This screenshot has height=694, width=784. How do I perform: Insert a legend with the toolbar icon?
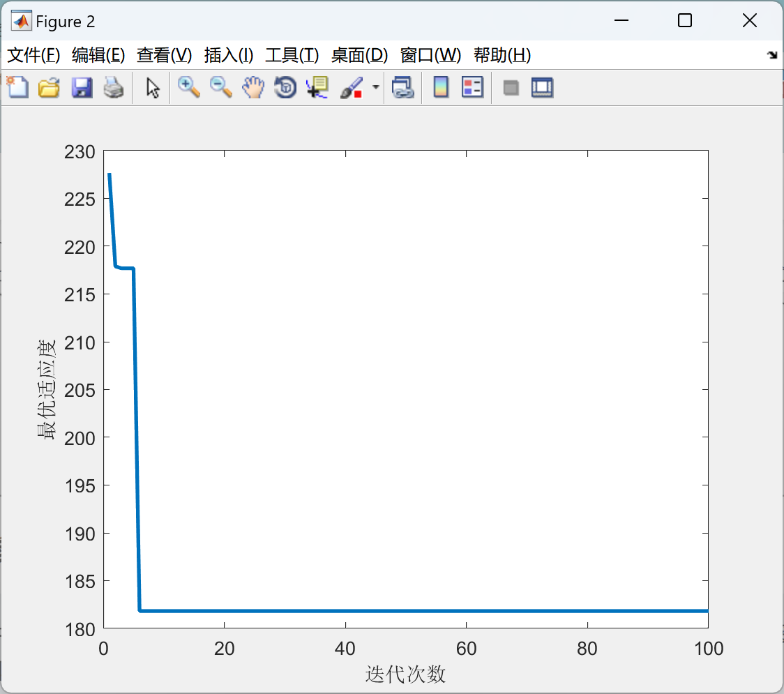[472, 87]
